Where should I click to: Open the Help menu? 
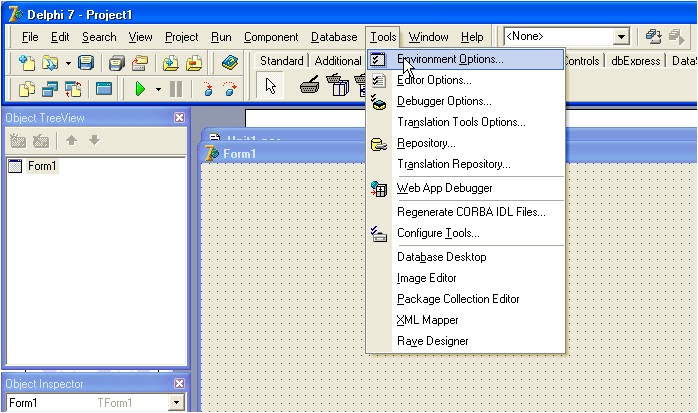coord(472,37)
